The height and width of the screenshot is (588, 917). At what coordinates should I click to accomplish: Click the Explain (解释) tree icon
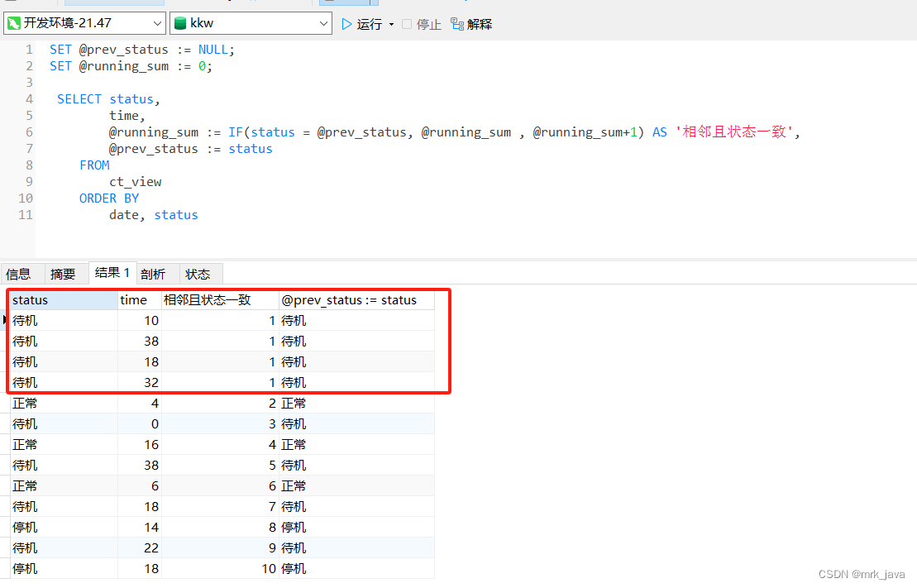[457, 24]
